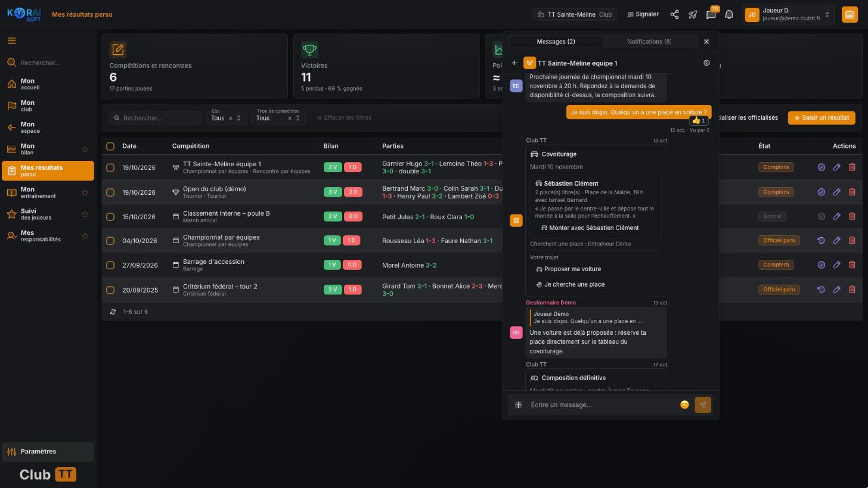868x488 pixels.
Task: Click the results Rechercher filter field
Action: pyautogui.click(x=155, y=118)
